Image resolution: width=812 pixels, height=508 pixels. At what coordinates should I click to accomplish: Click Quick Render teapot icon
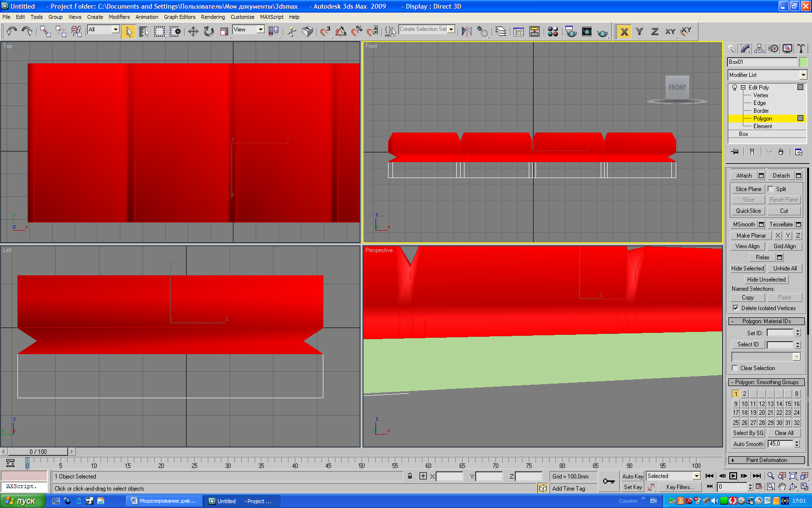pos(602,31)
